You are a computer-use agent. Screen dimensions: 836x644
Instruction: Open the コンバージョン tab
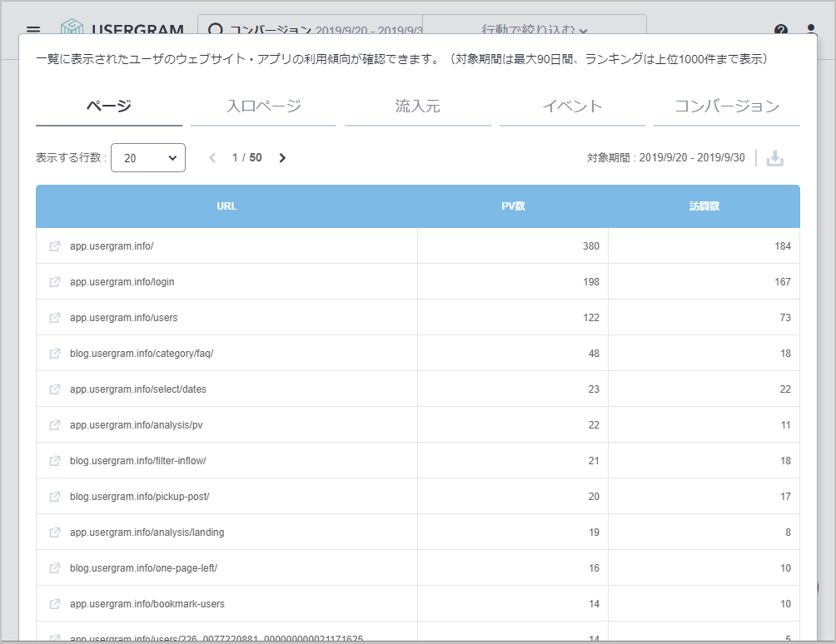click(726, 107)
